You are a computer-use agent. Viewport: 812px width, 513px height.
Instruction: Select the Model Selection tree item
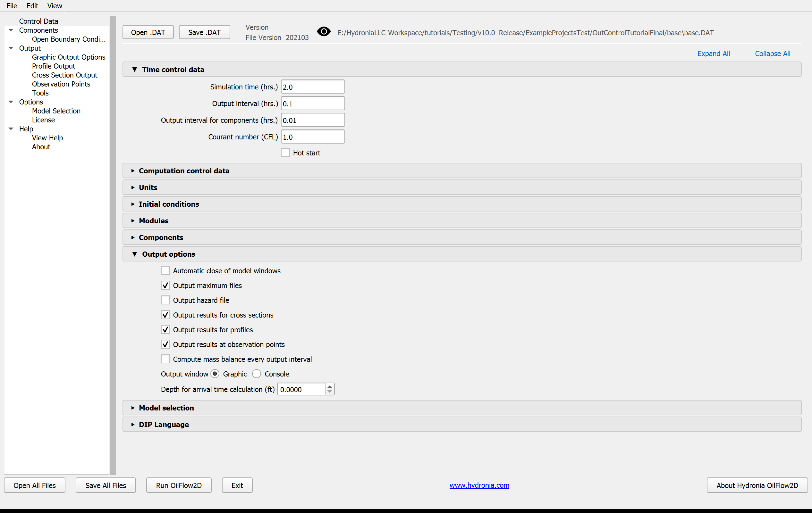coord(56,111)
